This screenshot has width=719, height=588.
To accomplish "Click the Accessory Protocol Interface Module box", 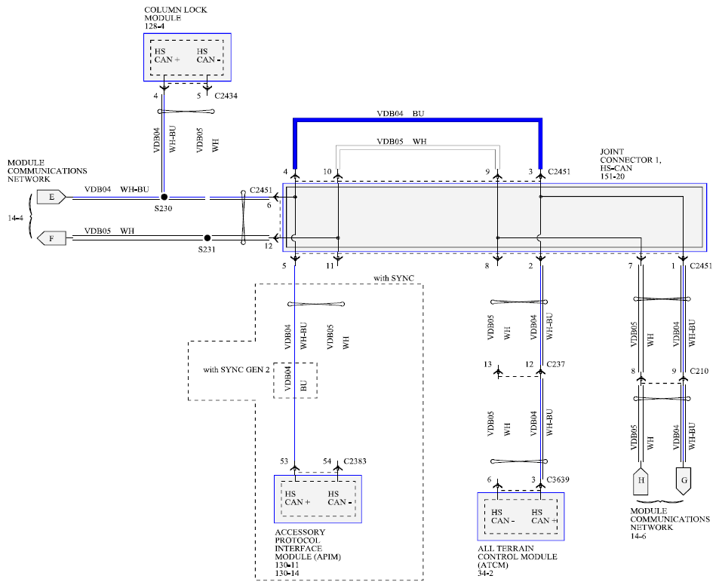I will point(318,499).
